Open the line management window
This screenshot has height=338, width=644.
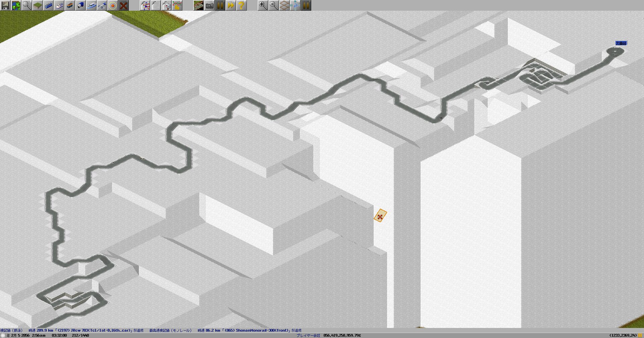click(145, 5)
